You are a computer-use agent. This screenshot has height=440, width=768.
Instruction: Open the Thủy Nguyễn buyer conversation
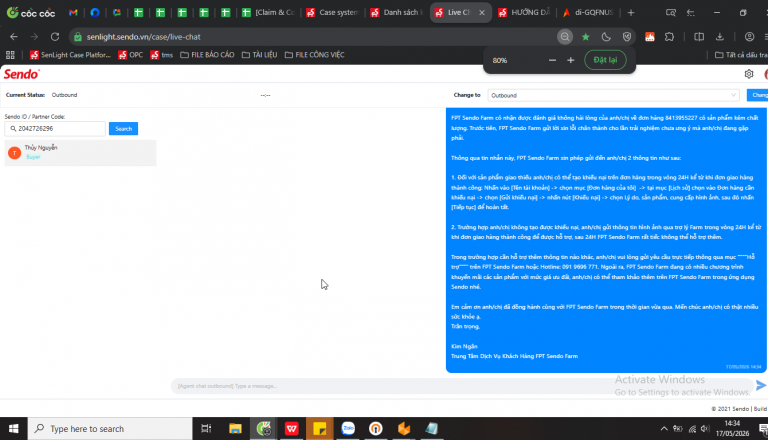coord(80,152)
